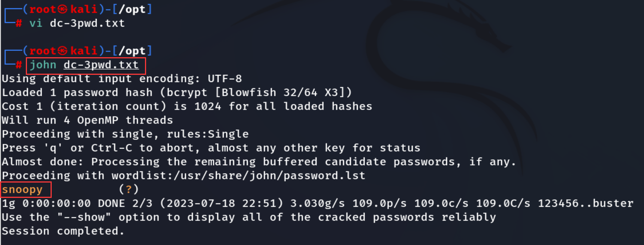Click the (?) marker next to snoopy
Viewport: 644px width, 245px height.
[129, 189]
